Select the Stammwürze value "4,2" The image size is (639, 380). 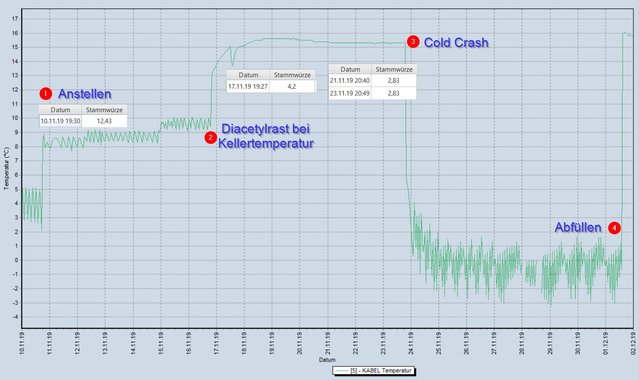pyautogui.click(x=292, y=86)
